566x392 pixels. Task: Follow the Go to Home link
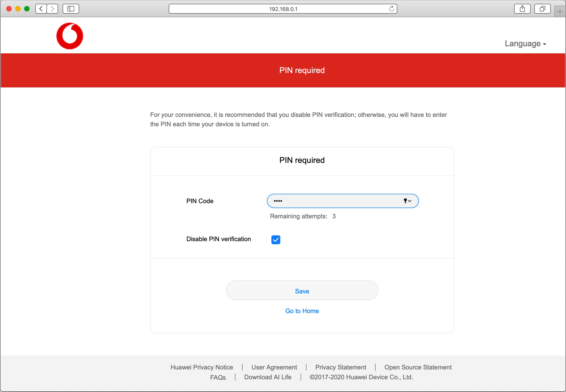(x=302, y=311)
